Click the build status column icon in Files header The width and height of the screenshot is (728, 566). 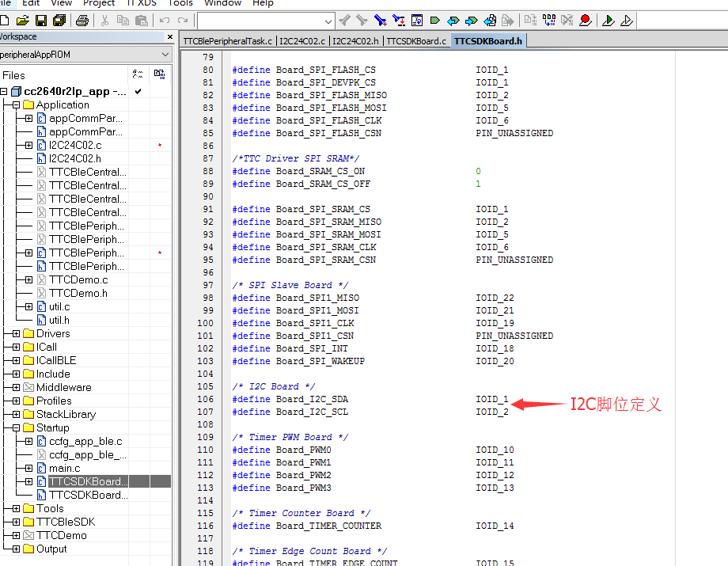click(x=159, y=74)
